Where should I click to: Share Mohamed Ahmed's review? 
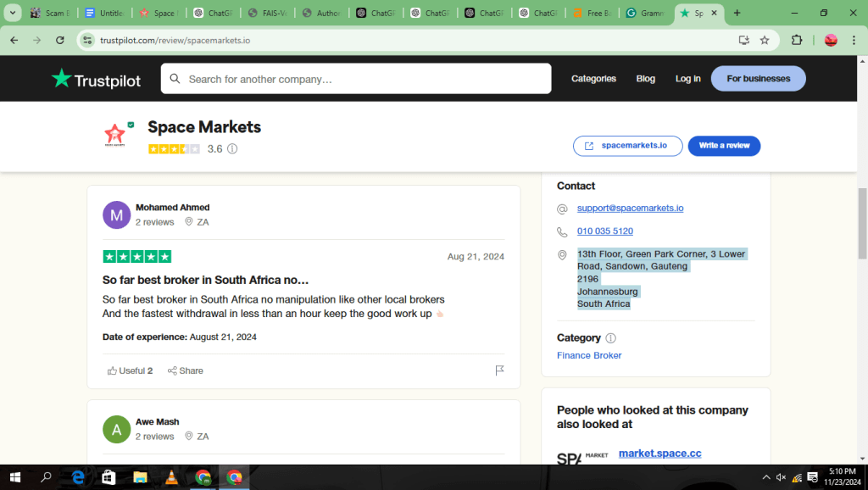pyautogui.click(x=186, y=371)
